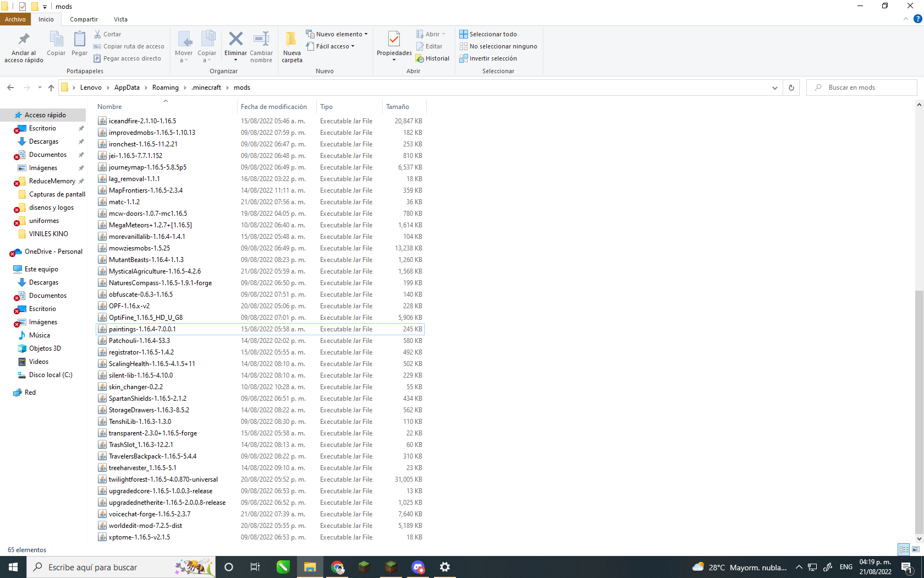Open recent locations dropdown arrow
Image resolution: width=924 pixels, height=578 pixels.
[x=40, y=88]
